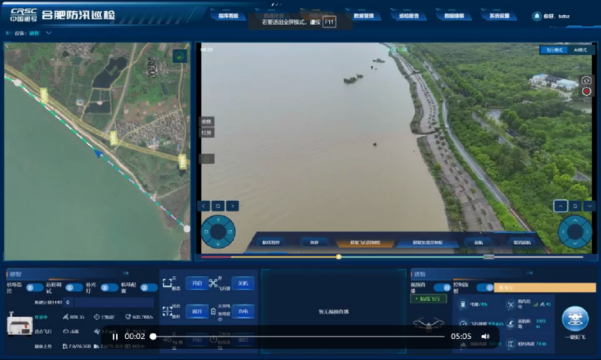Click the up chevron above right joystick

tap(560, 206)
